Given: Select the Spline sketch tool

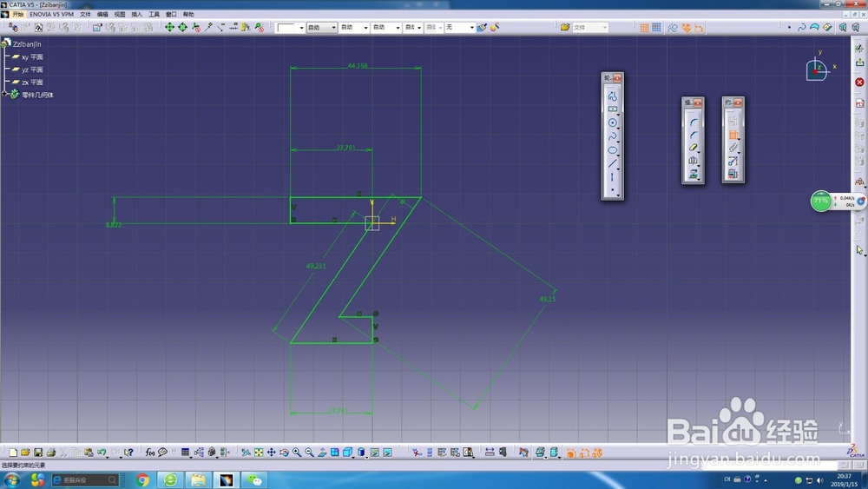Looking at the screenshot, I should [612, 136].
